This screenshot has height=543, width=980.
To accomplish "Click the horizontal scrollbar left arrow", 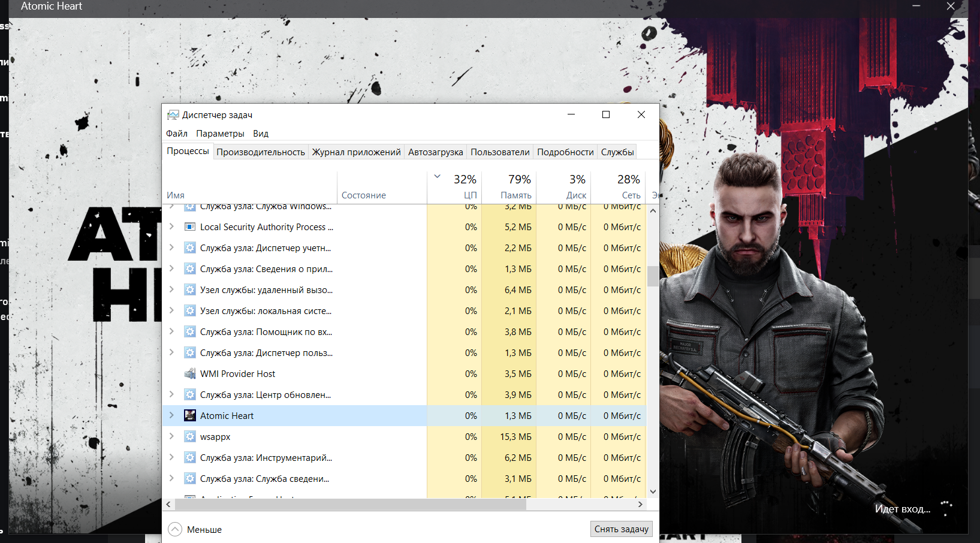I will click(168, 505).
